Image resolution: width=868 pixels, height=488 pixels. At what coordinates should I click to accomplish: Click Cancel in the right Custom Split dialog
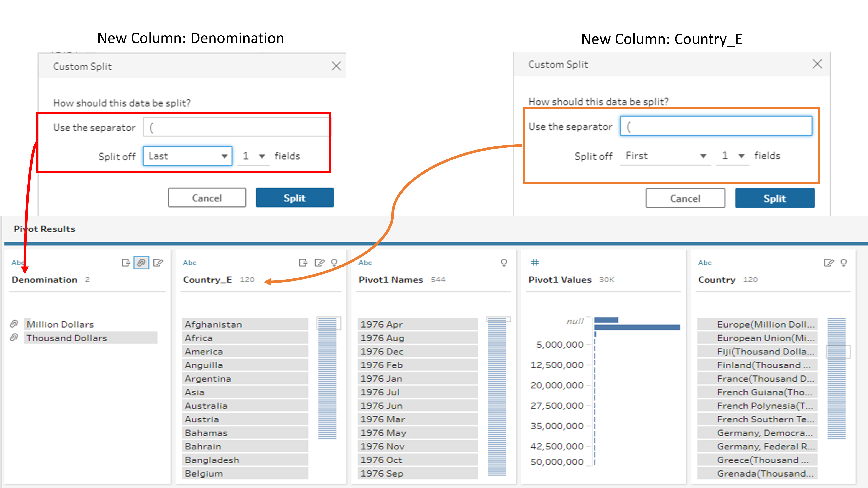click(685, 198)
